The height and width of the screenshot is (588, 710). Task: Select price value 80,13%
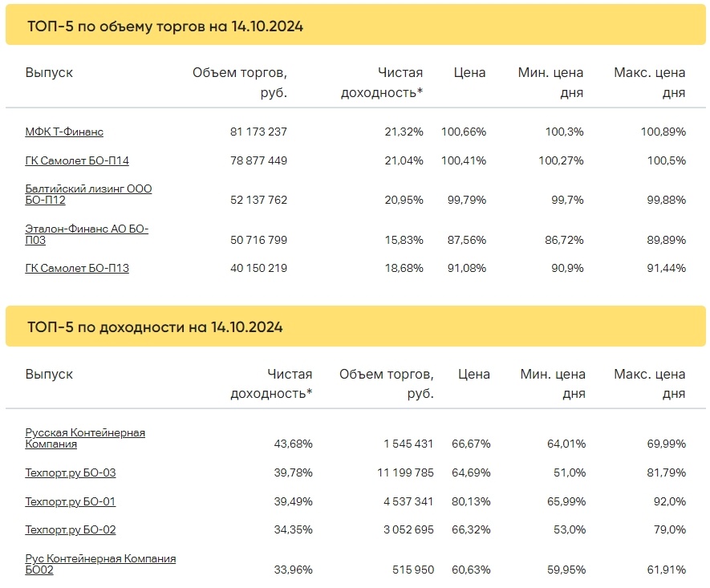click(471, 502)
